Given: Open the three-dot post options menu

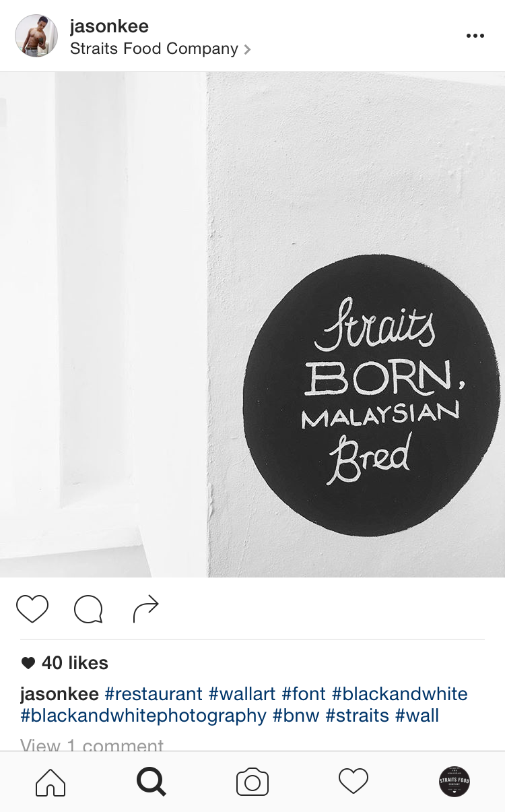Looking at the screenshot, I should click(475, 36).
